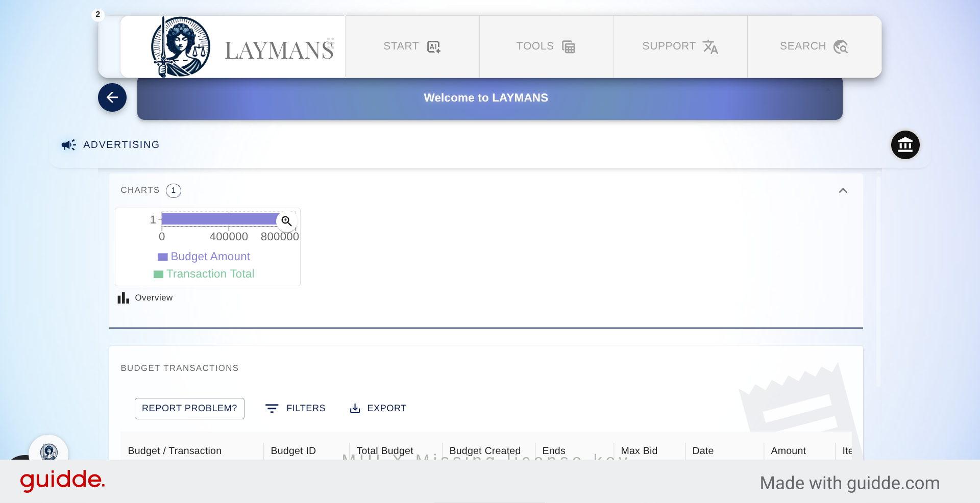
Task: Select the Overview bar chart icon
Action: pyautogui.click(x=122, y=297)
